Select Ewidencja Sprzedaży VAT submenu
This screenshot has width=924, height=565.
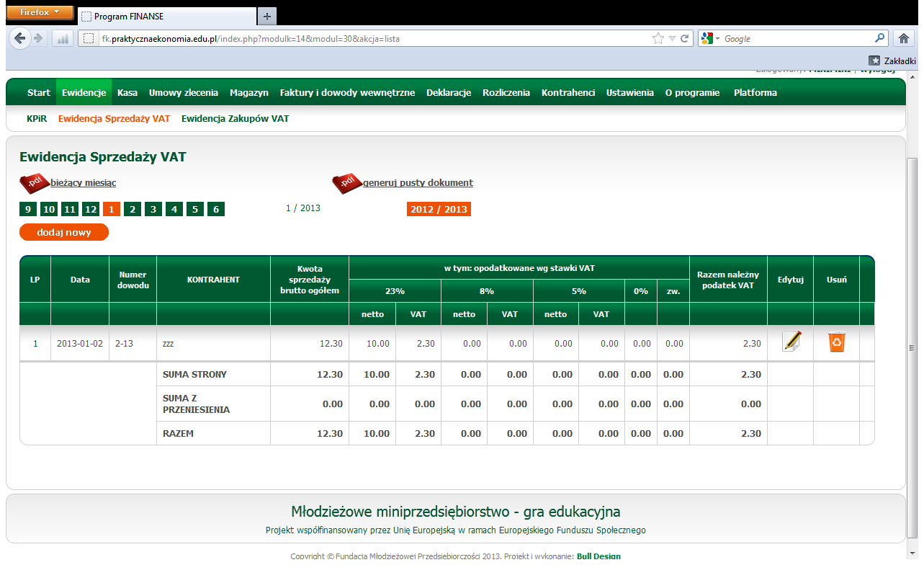(x=115, y=118)
